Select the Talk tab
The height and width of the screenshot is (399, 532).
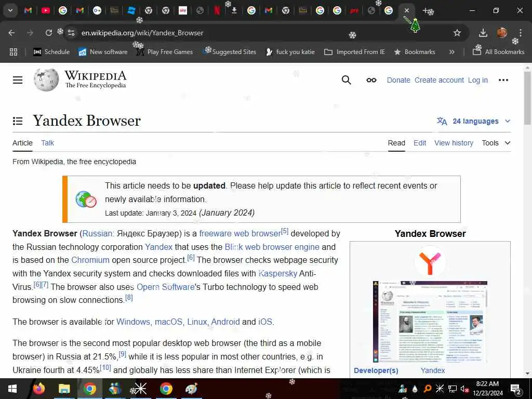pyautogui.click(x=47, y=143)
